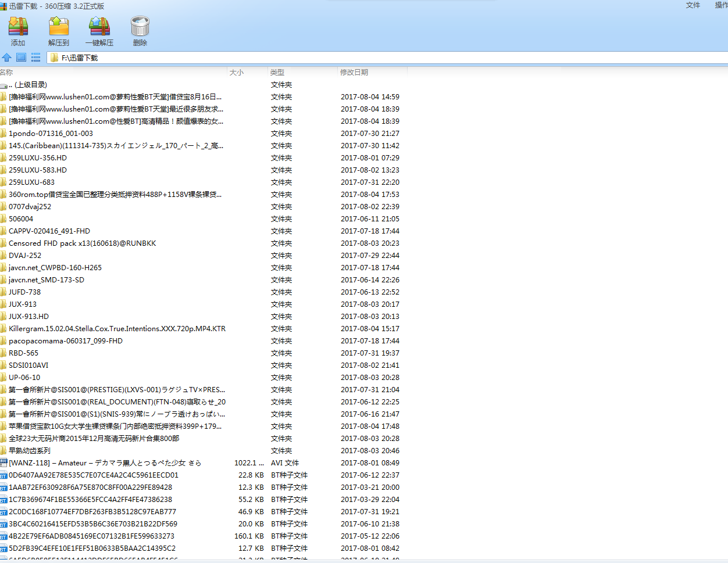Click the 20.0 KB size cell
Screen dimensions: 728x563
pos(251,524)
